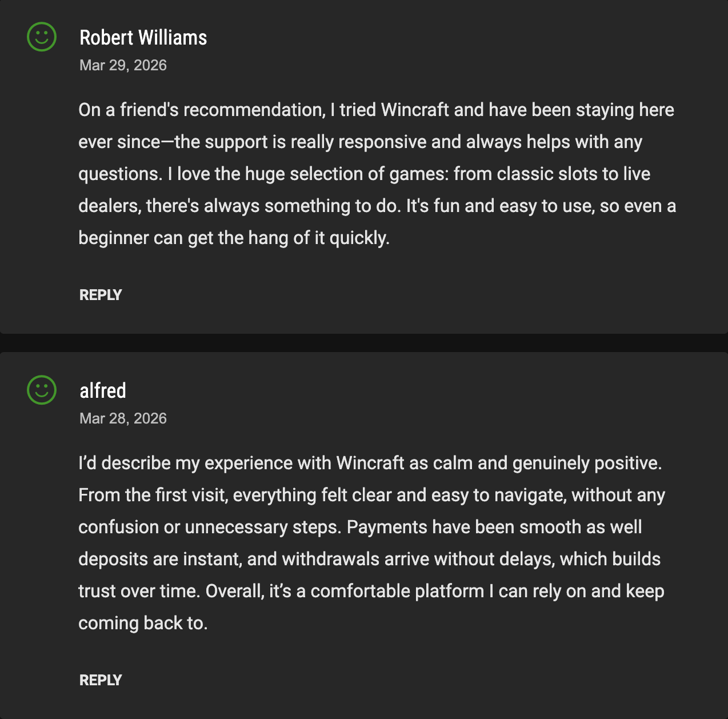This screenshot has height=719, width=728.
Task: Click the line starting "I'd describe my experience"
Action: tap(370, 463)
